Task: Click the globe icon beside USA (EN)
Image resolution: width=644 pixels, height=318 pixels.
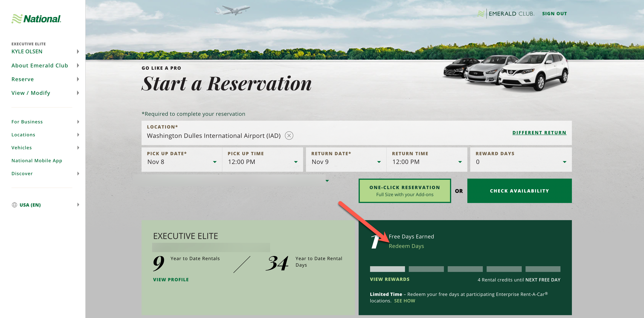Action: click(14, 205)
